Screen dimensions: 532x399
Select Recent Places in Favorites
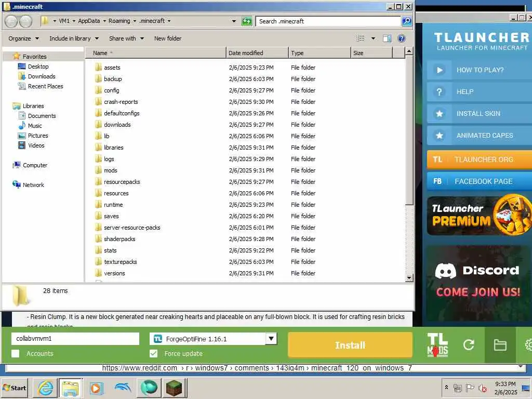pos(45,86)
